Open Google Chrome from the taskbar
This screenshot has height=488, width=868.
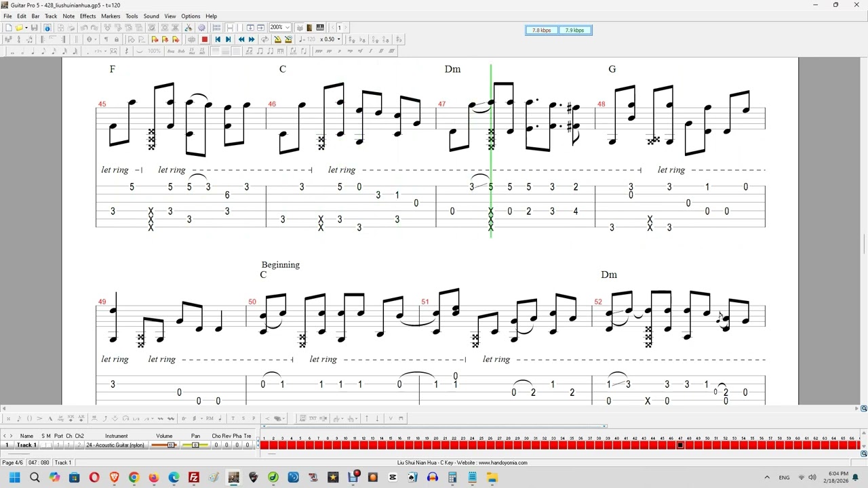[x=134, y=478]
